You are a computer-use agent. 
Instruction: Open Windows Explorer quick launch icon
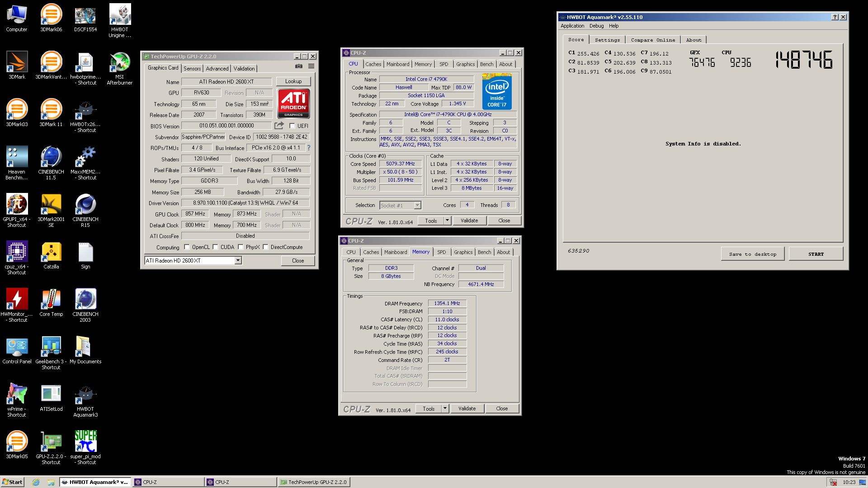click(51, 482)
